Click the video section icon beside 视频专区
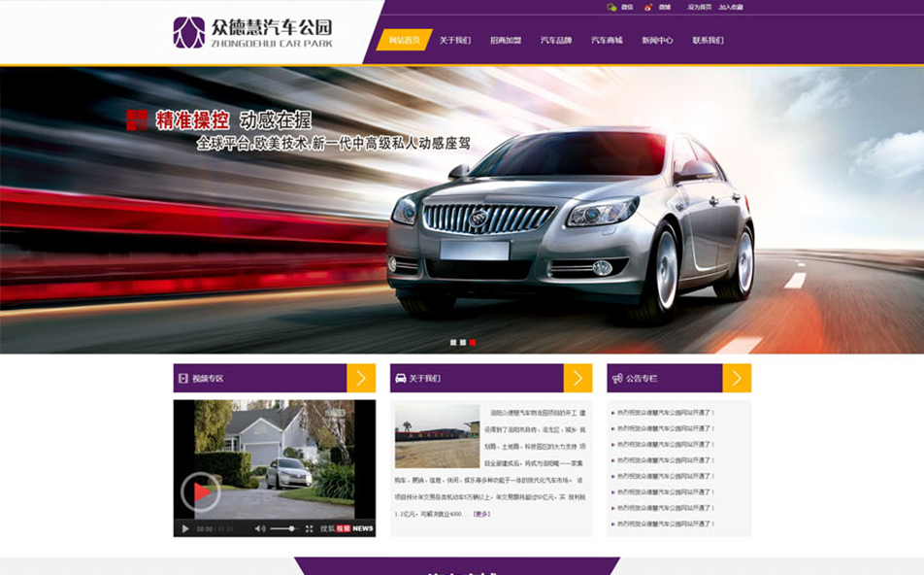 coord(182,377)
